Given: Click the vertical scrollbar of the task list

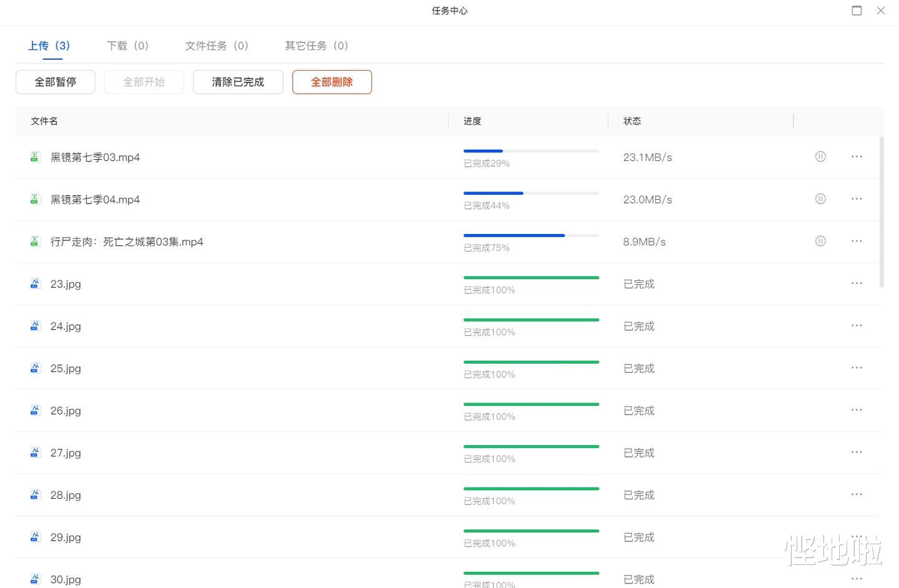Looking at the screenshot, I should point(882,212).
